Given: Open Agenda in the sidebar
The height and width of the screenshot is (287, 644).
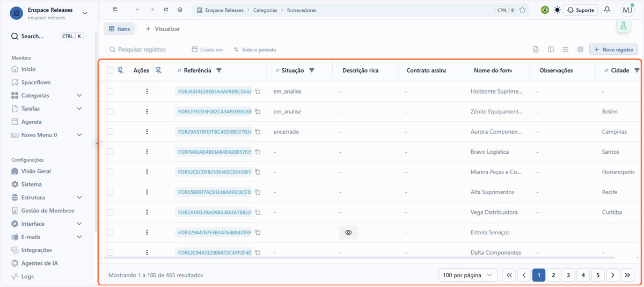Looking at the screenshot, I should coord(31,122).
